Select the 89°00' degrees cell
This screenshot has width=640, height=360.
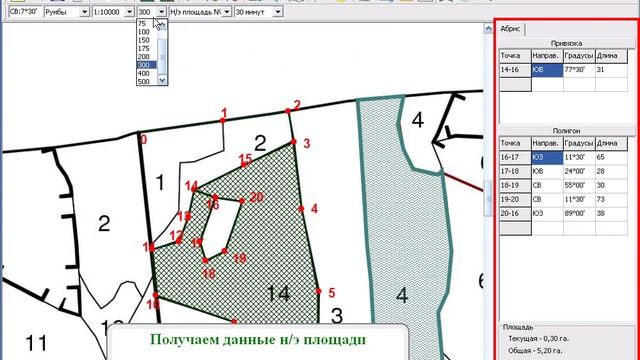pyautogui.click(x=579, y=213)
